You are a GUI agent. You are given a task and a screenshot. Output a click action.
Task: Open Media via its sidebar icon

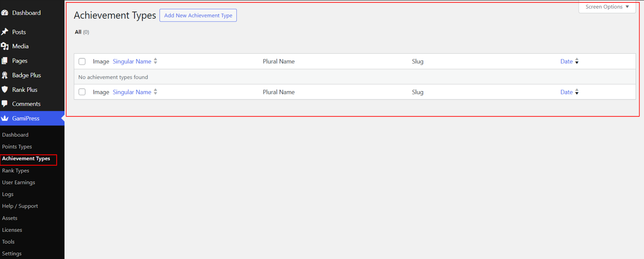[5, 46]
